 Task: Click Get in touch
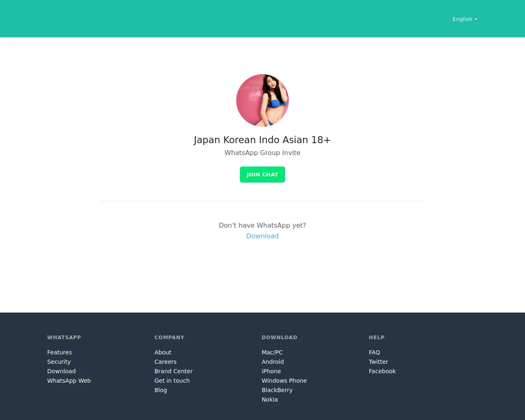(172, 381)
